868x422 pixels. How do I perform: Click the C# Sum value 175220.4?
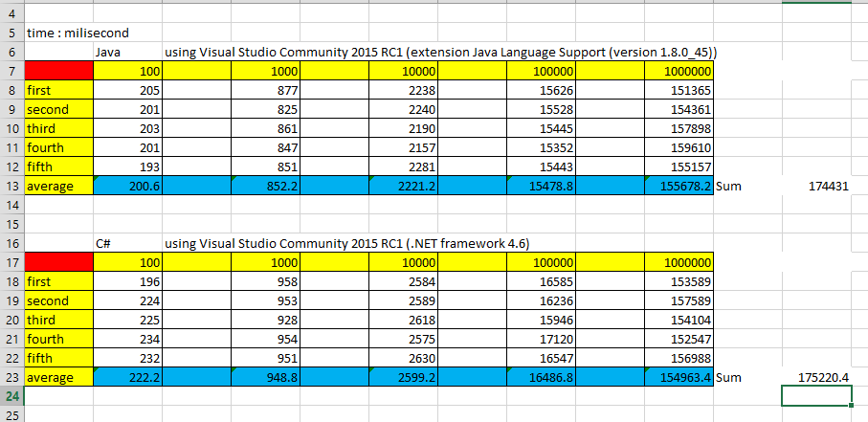tap(823, 377)
